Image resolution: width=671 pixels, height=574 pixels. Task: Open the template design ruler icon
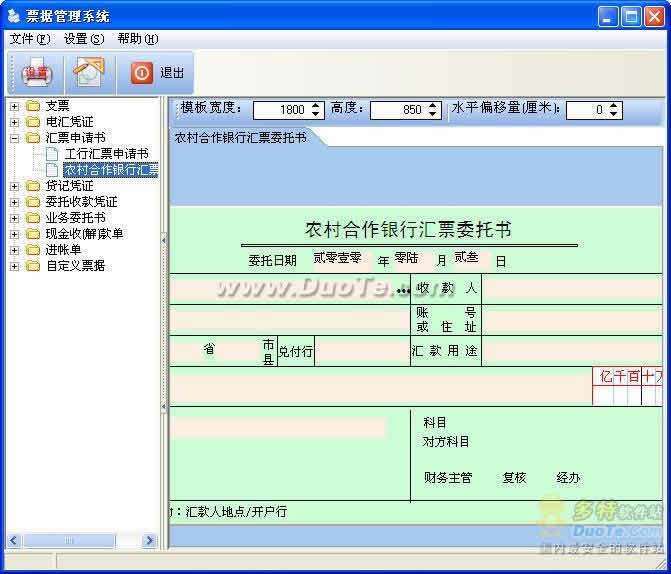(88, 73)
